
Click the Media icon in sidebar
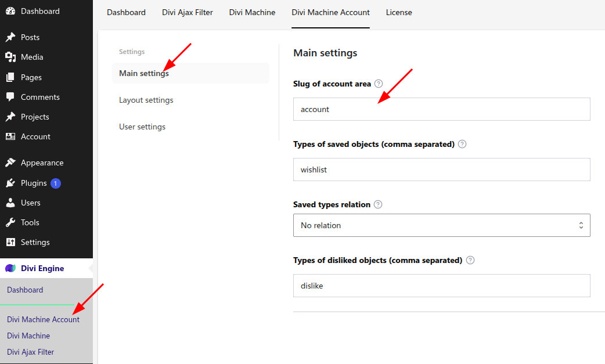pos(10,57)
